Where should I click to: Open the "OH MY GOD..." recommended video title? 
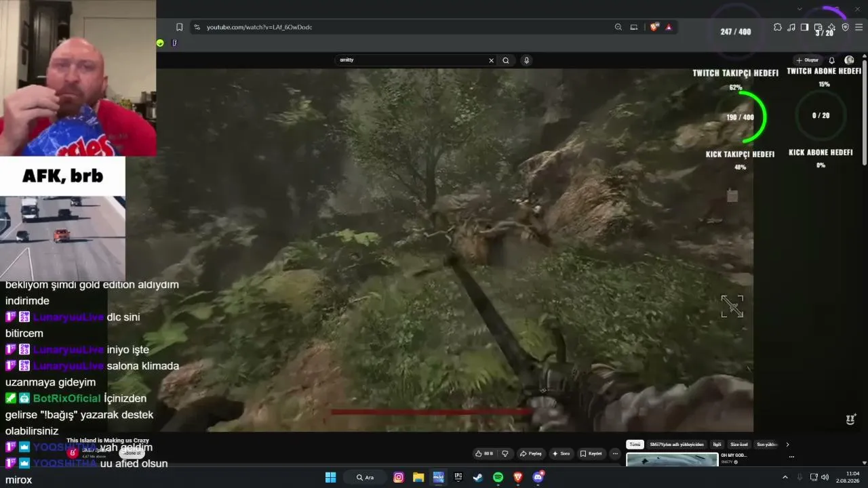[x=734, y=455]
